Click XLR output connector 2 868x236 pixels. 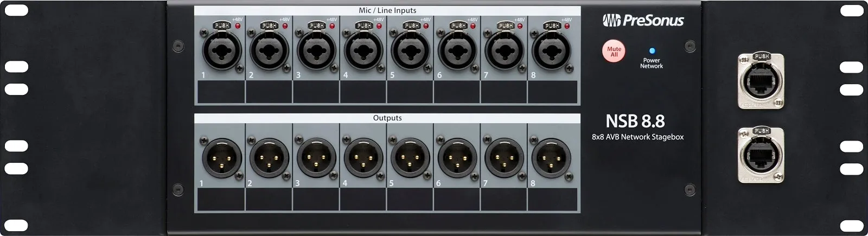pos(269,158)
